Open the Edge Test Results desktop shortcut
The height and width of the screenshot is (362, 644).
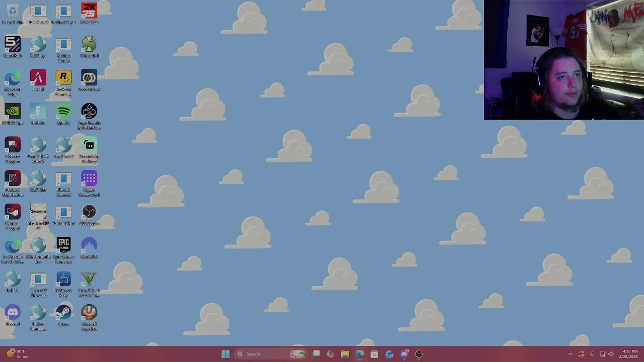click(13, 251)
